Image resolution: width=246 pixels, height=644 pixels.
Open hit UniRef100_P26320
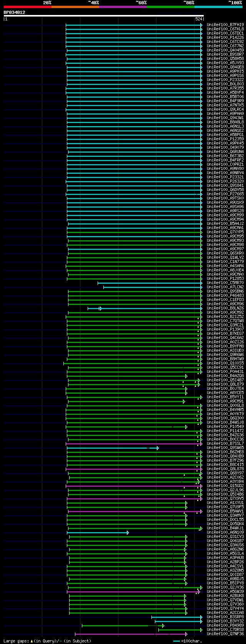pos(225,181)
